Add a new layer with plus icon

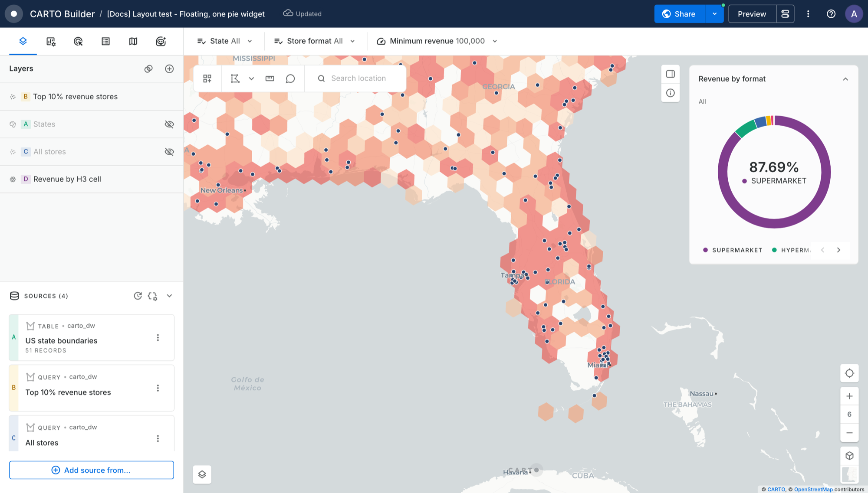click(169, 69)
